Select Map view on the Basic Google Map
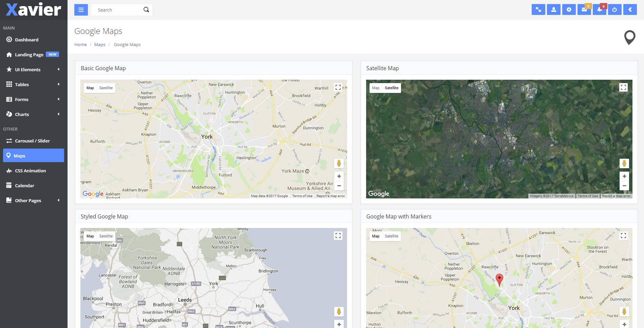This screenshot has height=328, width=644. pos(90,88)
